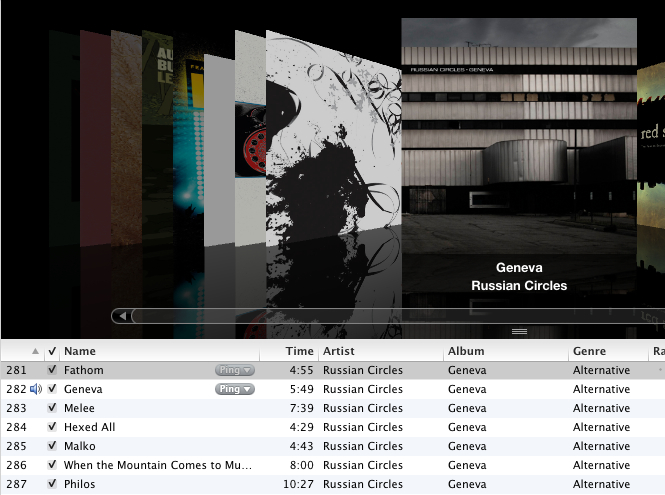Select the Hexed All track row
665x495 pixels.
[x=332, y=427]
